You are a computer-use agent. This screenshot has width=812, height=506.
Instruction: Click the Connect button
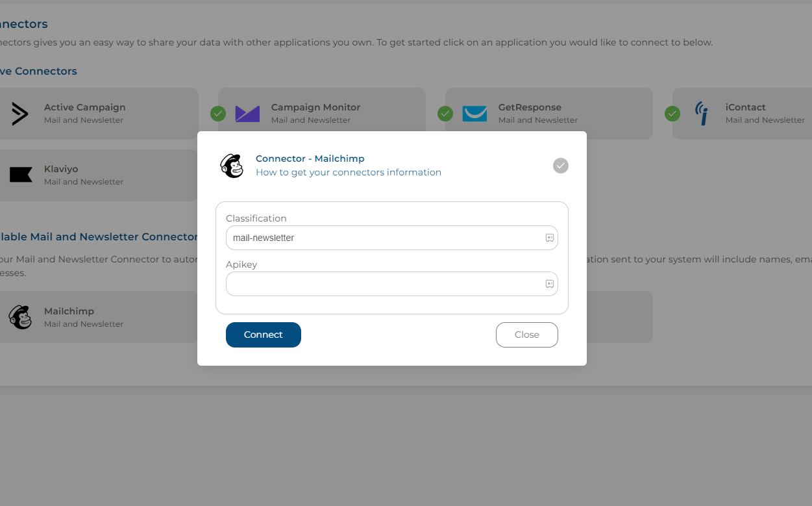pyautogui.click(x=264, y=335)
